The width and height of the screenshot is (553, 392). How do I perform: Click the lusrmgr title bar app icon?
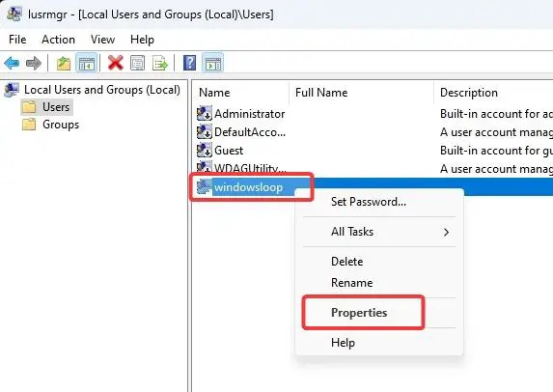[x=14, y=14]
